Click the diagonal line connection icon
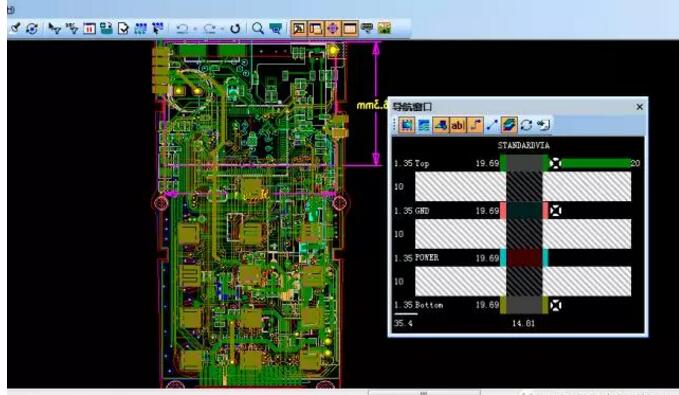Image resolution: width=679 pixels, height=395 pixels. [x=492, y=125]
